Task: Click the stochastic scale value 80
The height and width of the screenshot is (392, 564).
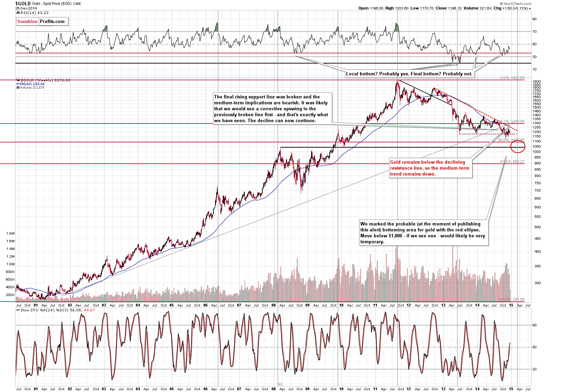Action: point(535,325)
